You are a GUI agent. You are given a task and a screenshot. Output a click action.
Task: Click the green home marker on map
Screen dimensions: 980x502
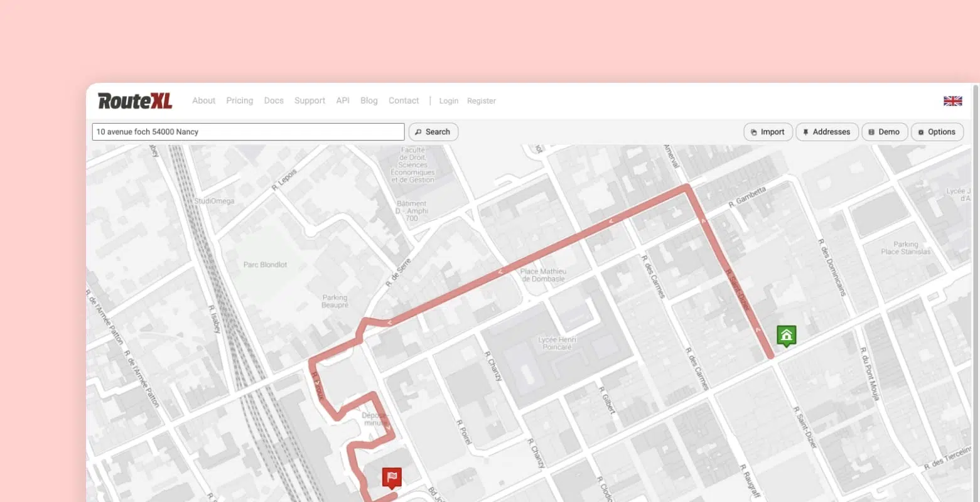[x=786, y=335]
